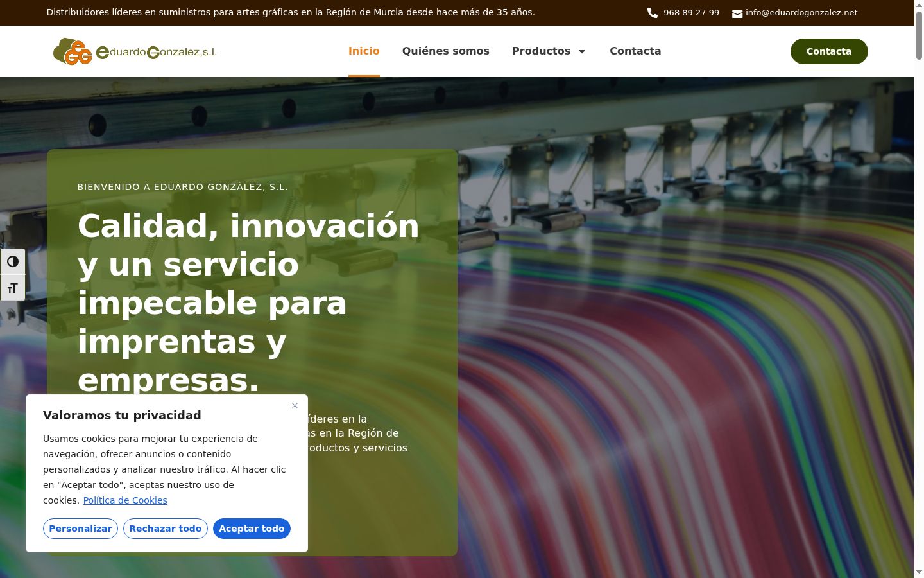The width and height of the screenshot is (924, 578).
Task: Open the Quiénes somos page
Action: click(446, 51)
